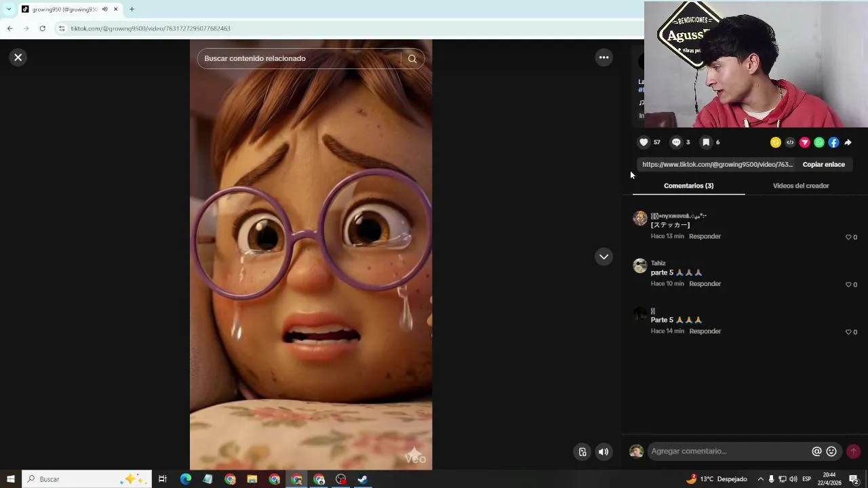The image size is (868, 488).
Task: Open Task View on the taskbar
Action: (163, 479)
